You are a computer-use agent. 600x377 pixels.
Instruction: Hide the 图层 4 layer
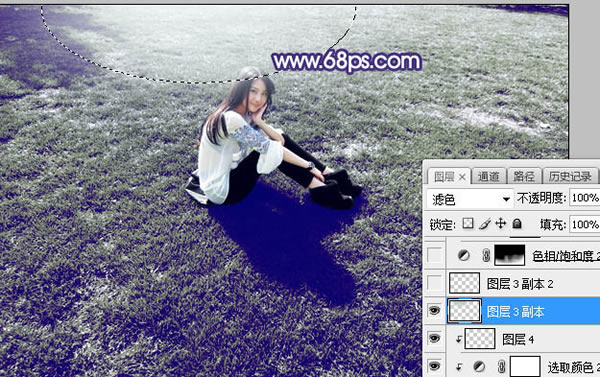(434, 338)
